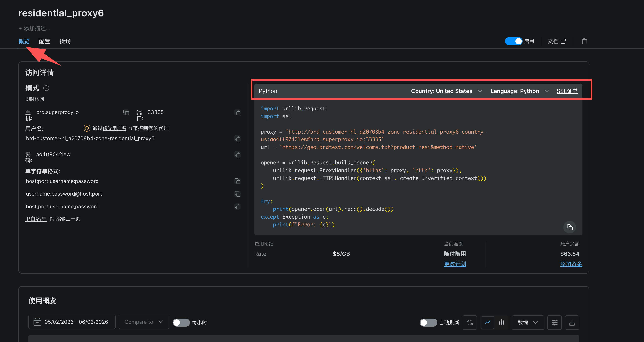Copy the port number 33335

point(237,112)
